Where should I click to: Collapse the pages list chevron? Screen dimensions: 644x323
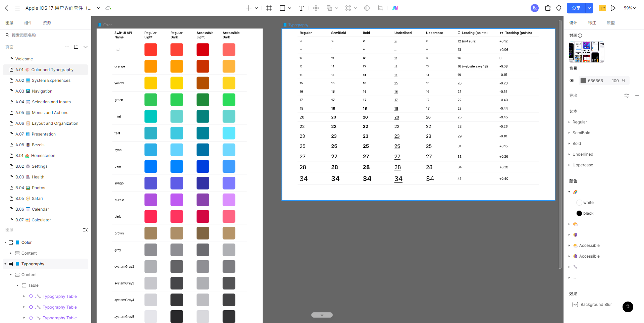click(x=86, y=47)
